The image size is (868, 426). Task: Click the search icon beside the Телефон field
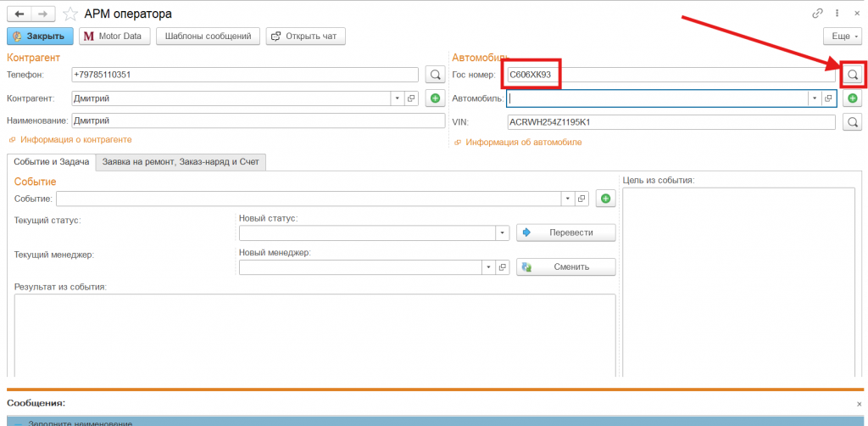click(x=435, y=75)
